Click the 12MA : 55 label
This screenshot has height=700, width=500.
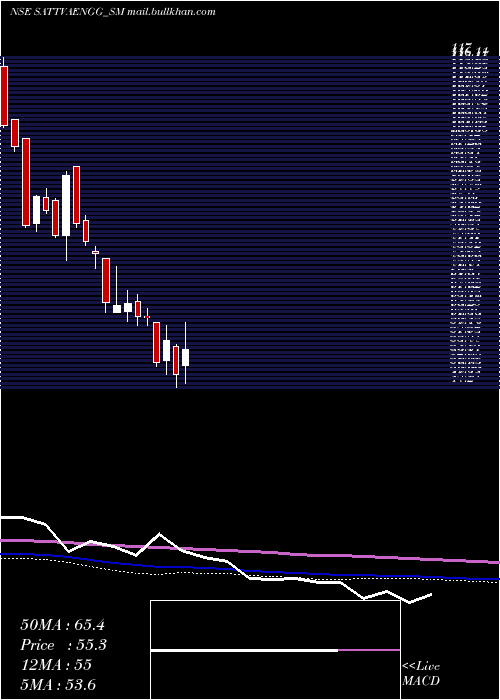tap(56, 665)
